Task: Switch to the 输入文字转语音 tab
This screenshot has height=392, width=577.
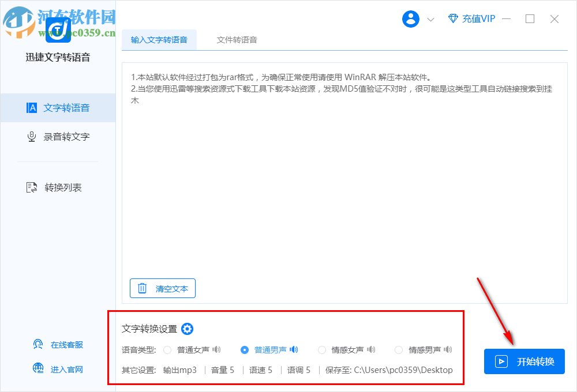Action: tap(159, 40)
